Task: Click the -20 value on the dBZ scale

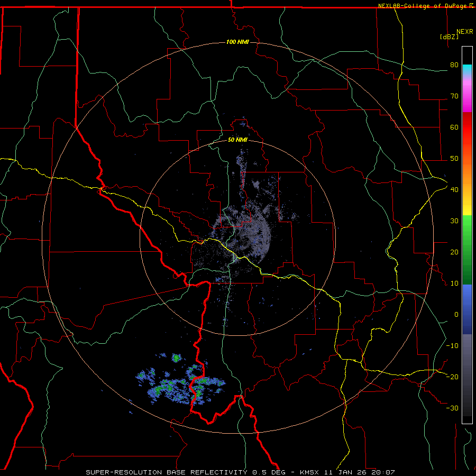Action: coord(452,377)
